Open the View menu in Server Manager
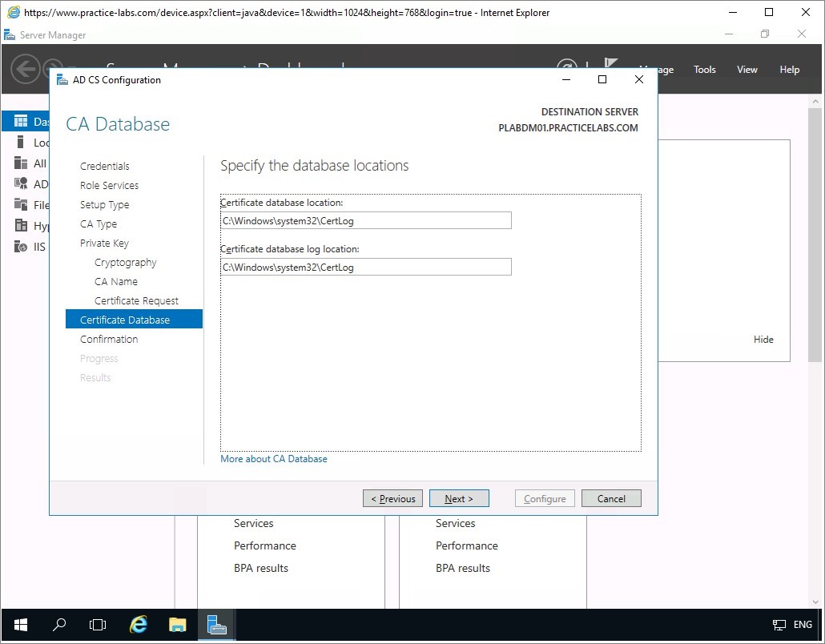825x644 pixels. (x=747, y=70)
